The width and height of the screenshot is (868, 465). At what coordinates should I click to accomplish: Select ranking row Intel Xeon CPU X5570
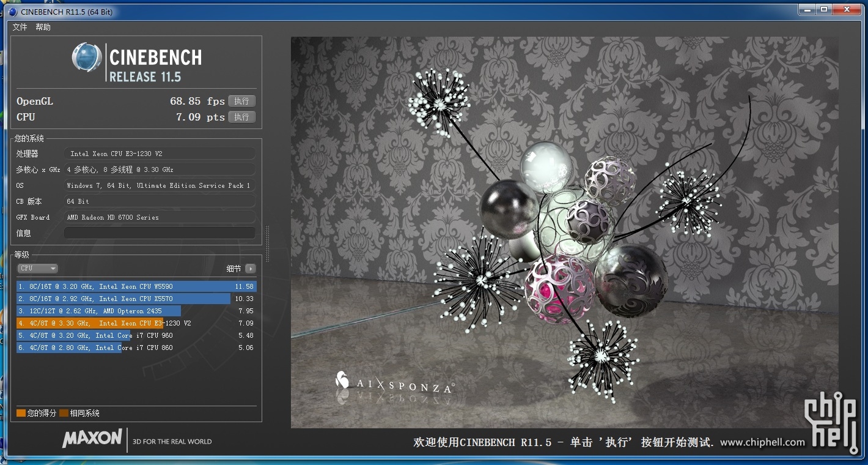coord(136,299)
